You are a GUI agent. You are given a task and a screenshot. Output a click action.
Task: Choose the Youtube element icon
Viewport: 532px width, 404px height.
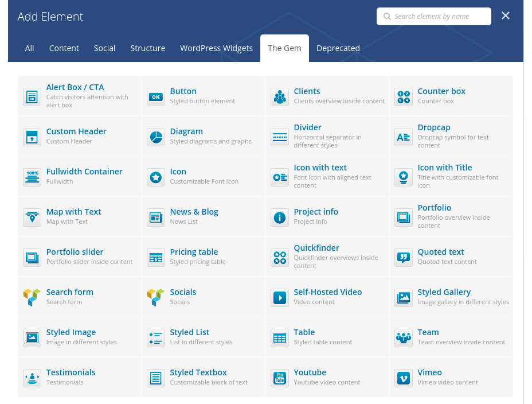pos(280,378)
